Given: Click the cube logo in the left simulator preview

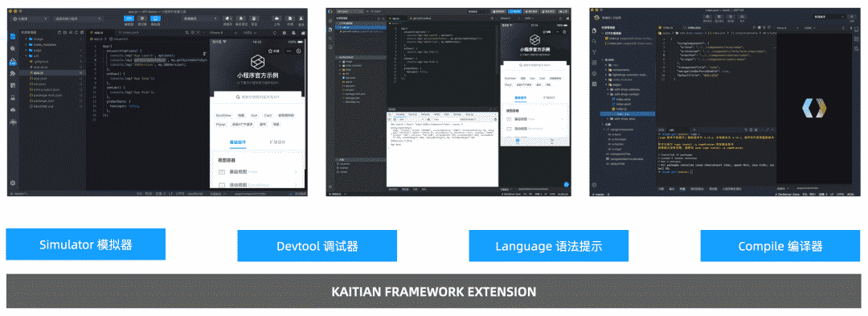Looking at the screenshot, I should click(257, 61).
